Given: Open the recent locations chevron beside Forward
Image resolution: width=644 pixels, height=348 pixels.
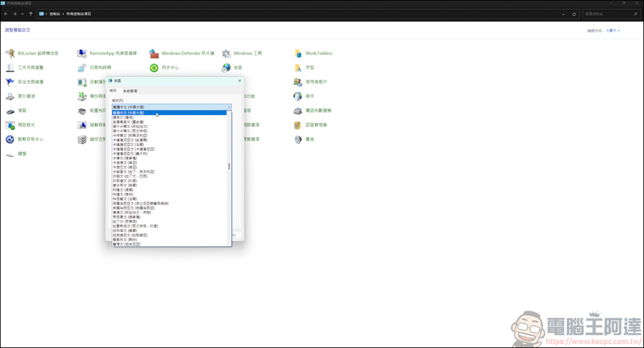Looking at the screenshot, I should tap(22, 14).
